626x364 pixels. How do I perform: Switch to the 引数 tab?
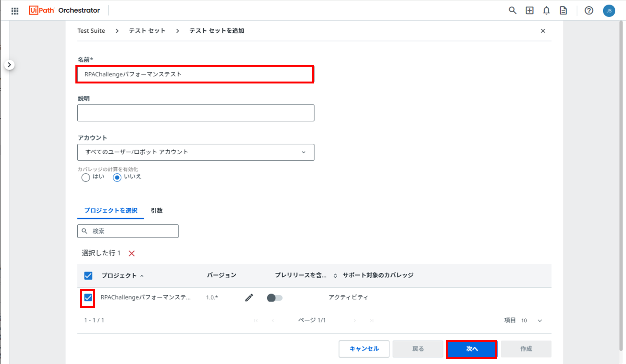pyautogui.click(x=157, y=211)
